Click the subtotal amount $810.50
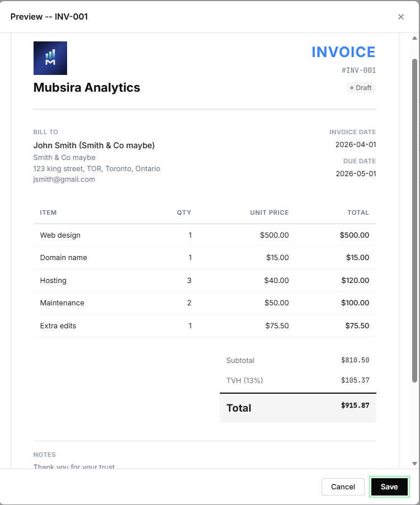The height and width of the screenshot is (505, 420). 355,360
